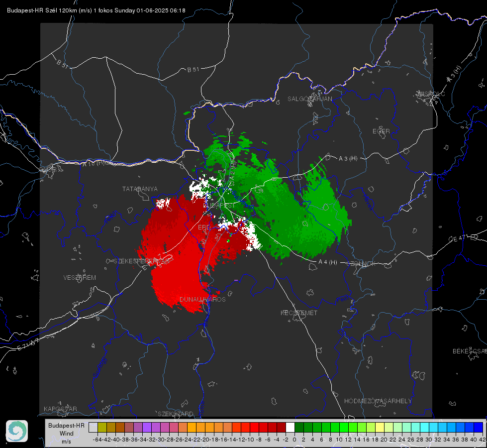Image resolution: width=487 pixels, height=448 pixels.
Task: Click the SZOLNOK city label
Action: pos(362,264)
